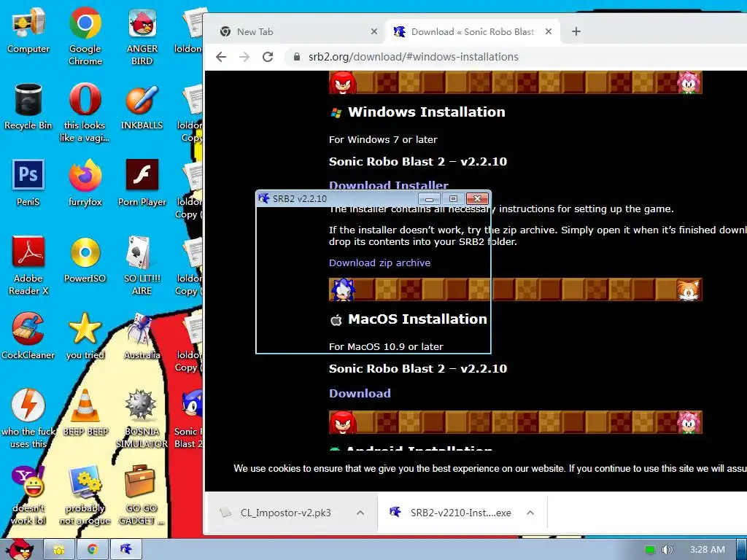
Task: Open the furryfox Firefox icon
Action: click(x=85, y=183)
